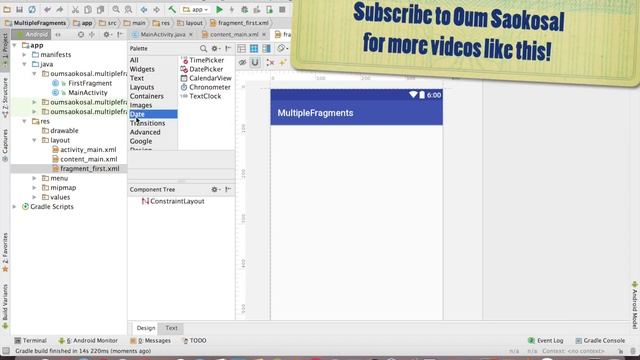Click the Paste icon in toolbar
640x360 pixels.
click(x=100, y=9)
